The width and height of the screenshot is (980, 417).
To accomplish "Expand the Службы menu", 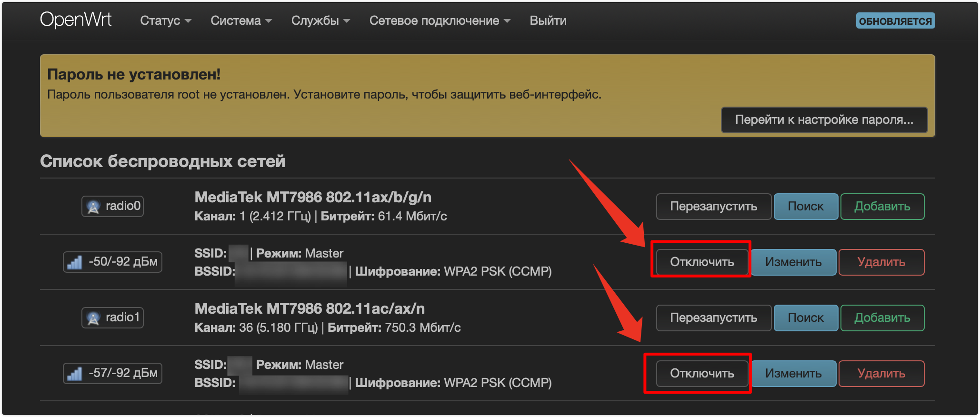I will click(x=320, y=20).
